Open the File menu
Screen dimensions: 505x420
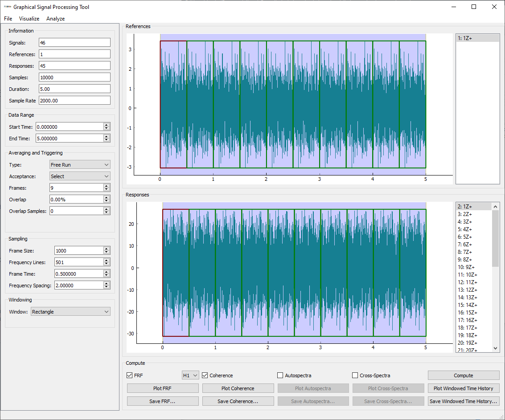tap(8, 19)
